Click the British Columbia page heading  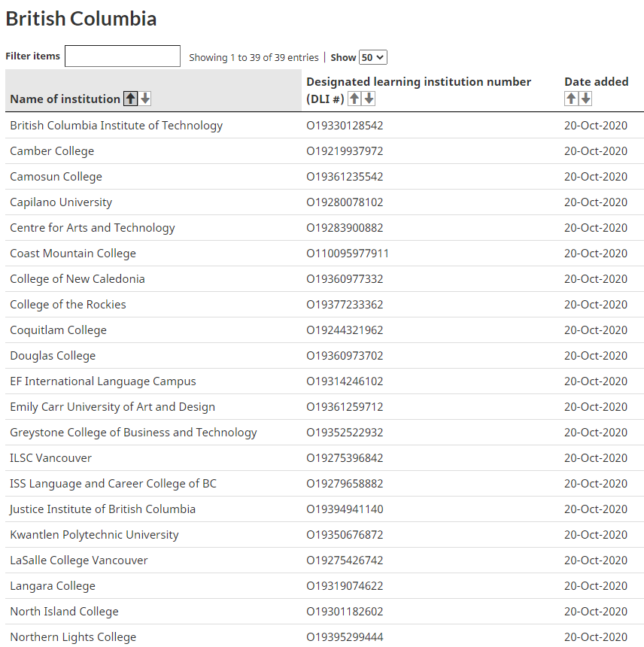click(x=81, y=19)
